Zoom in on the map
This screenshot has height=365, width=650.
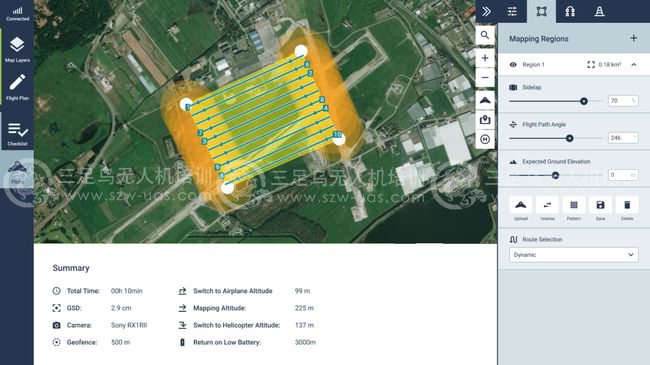click(x=485, y=58)
